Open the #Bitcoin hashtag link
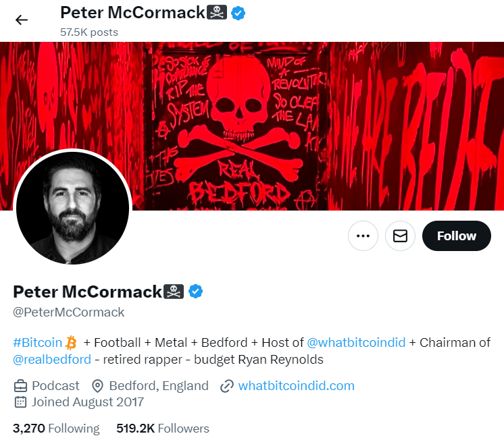504x440 pixels. [37, 343]
